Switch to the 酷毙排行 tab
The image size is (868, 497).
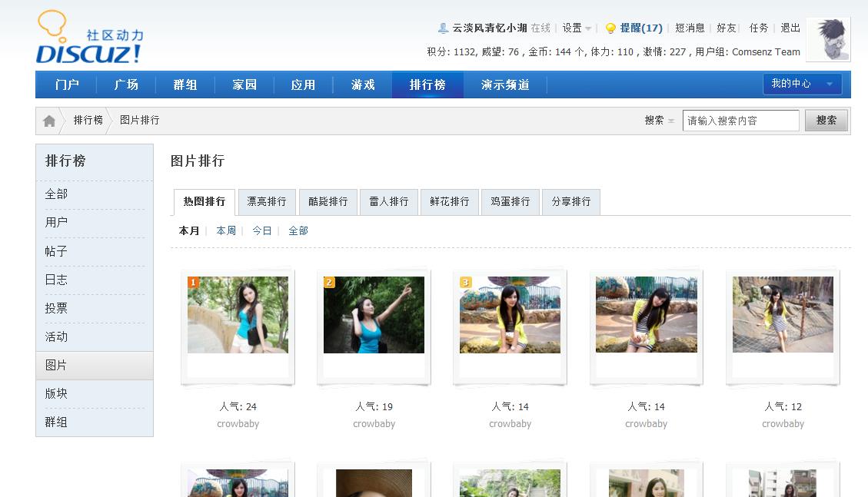tap(328, 202)
